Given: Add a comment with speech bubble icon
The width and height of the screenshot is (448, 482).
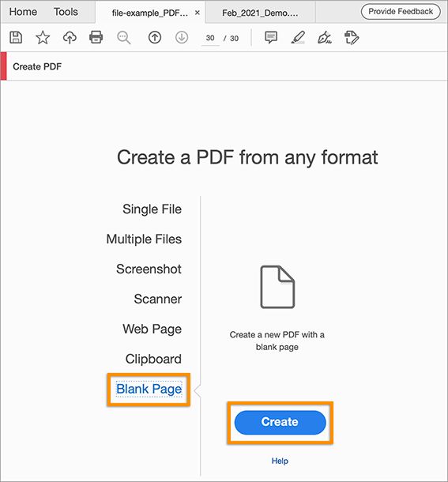Looking at the screenshot, I should click(x=271, y=37).
